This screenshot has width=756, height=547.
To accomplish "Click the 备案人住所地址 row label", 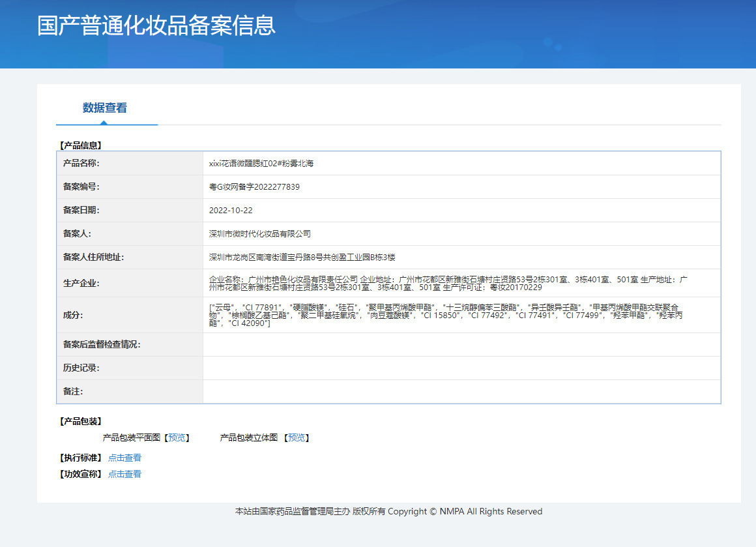I will (93, 257).
